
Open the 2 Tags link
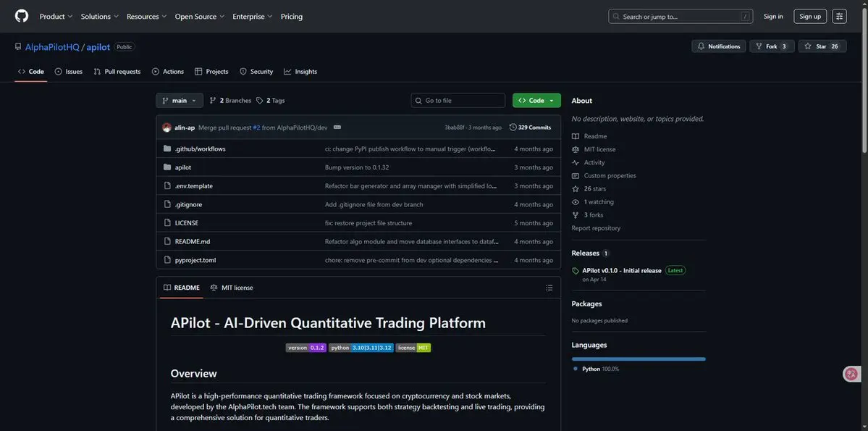[x=271, y=101]
